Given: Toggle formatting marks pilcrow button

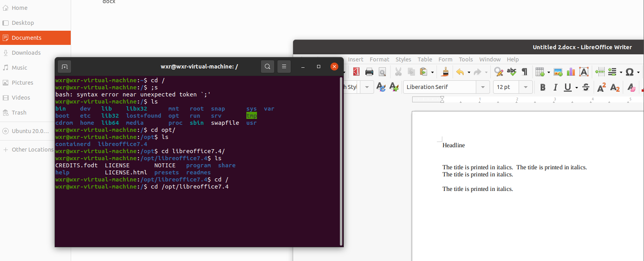Looking at the screenshot, I should 525,72.
